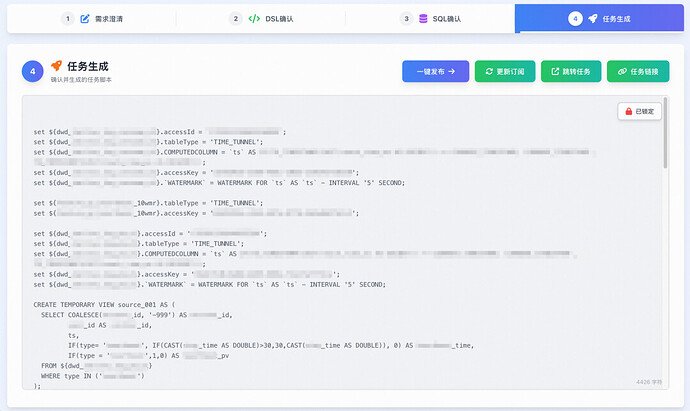
Task: Click the 一键发布 publish button
Action: tap(436, 71)
